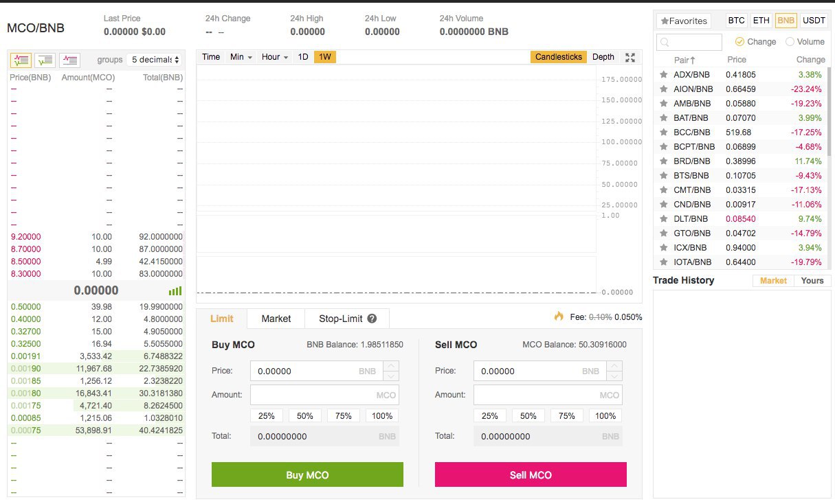Image resolution: width=835 pixels, height=504 pixels.
Task: Sort pairs list by Pair column
Action: click(x=684, y=60)
